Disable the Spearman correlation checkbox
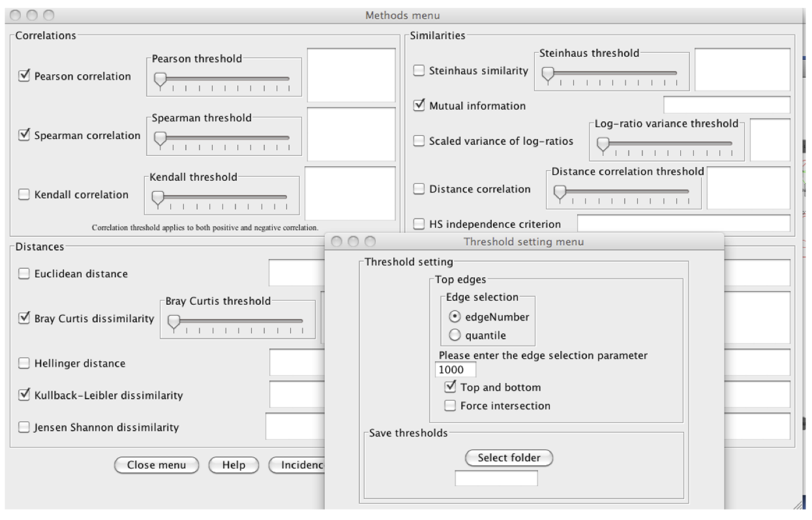This screenshot has height=520, width=812. 24,136
